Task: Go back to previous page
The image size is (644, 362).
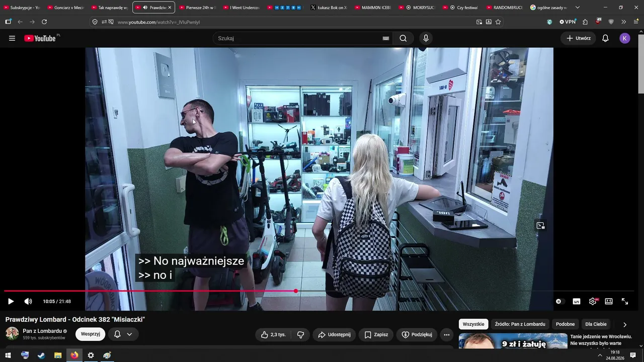Action: click(20, 22)
